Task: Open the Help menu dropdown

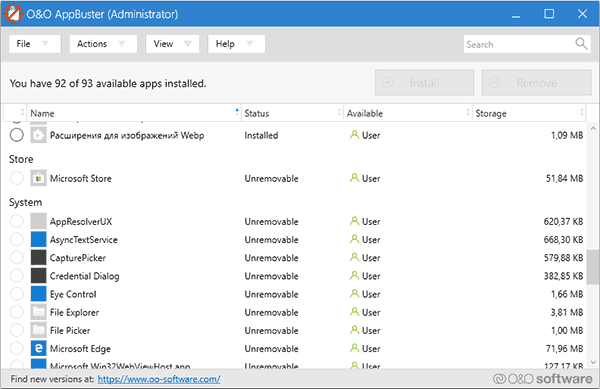Action: point(236,44)
